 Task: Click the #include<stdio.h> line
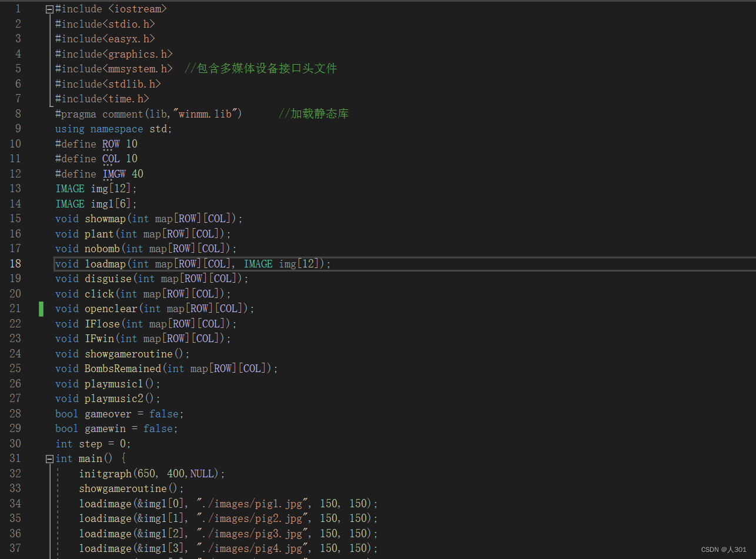(x=105, y=24)
